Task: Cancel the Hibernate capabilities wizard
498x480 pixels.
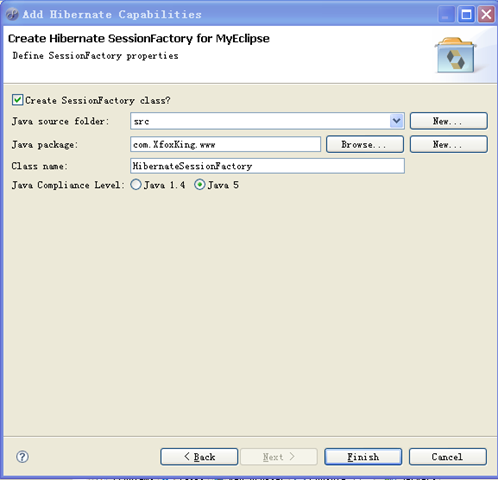Action: (x=448, y=457)
